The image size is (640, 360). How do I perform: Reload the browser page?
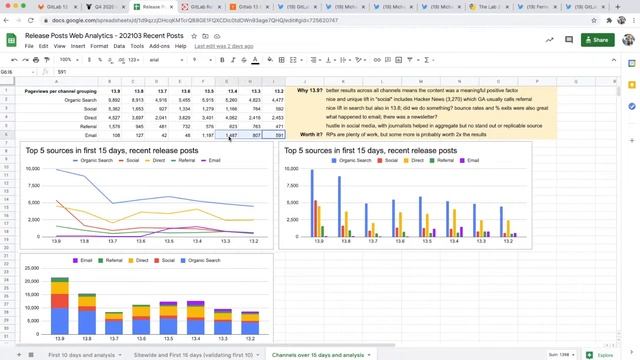31,20
